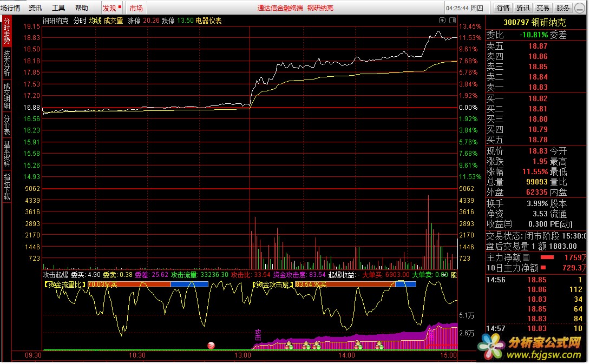Click the red ball signal marker on indicator chart
Viewport: 590px width, 364px height.
[x=211, y=345]
